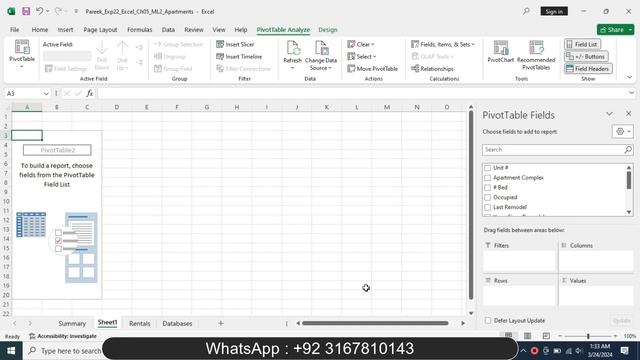Check the Last Remodel field
The image size is (640, 360).
487,207
